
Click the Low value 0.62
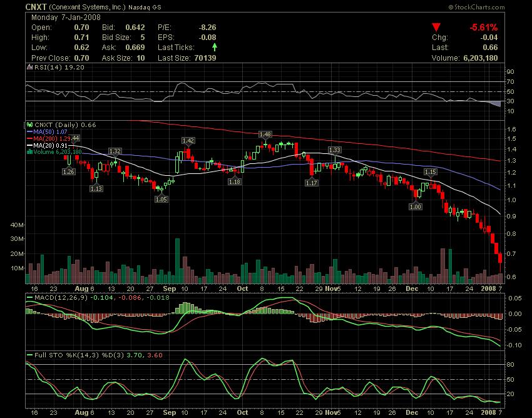tap(81, 48)
